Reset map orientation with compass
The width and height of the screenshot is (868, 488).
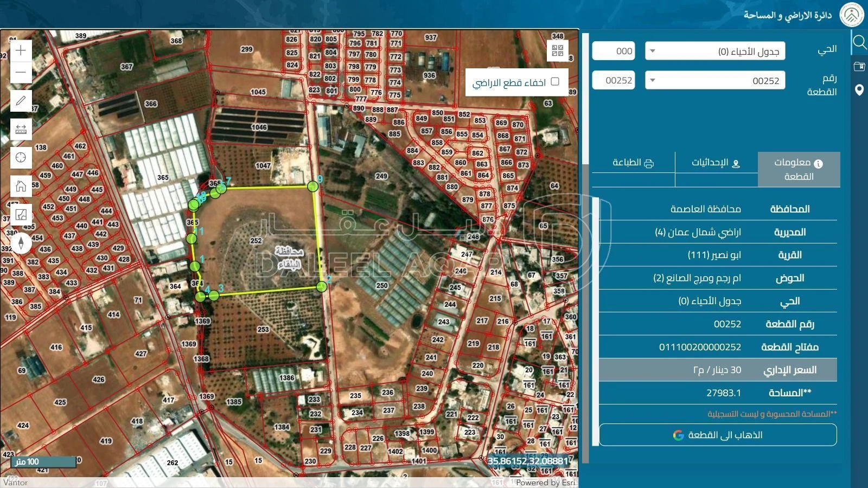click(21, 243)
